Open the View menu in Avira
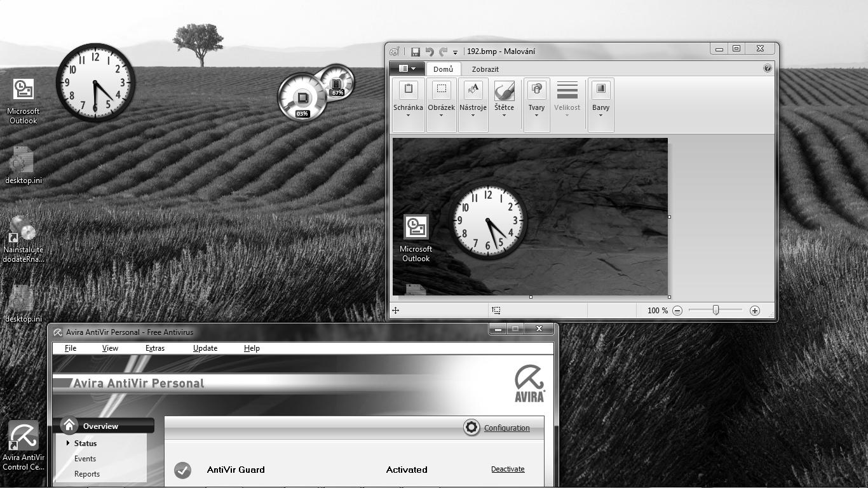Screen dimensions: 868x488 click(110, 348)
